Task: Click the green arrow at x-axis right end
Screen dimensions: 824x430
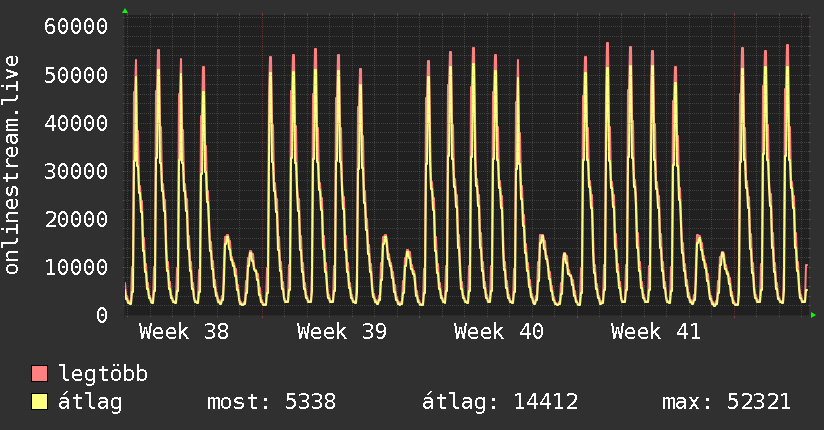Action: [x=814, y=315]
